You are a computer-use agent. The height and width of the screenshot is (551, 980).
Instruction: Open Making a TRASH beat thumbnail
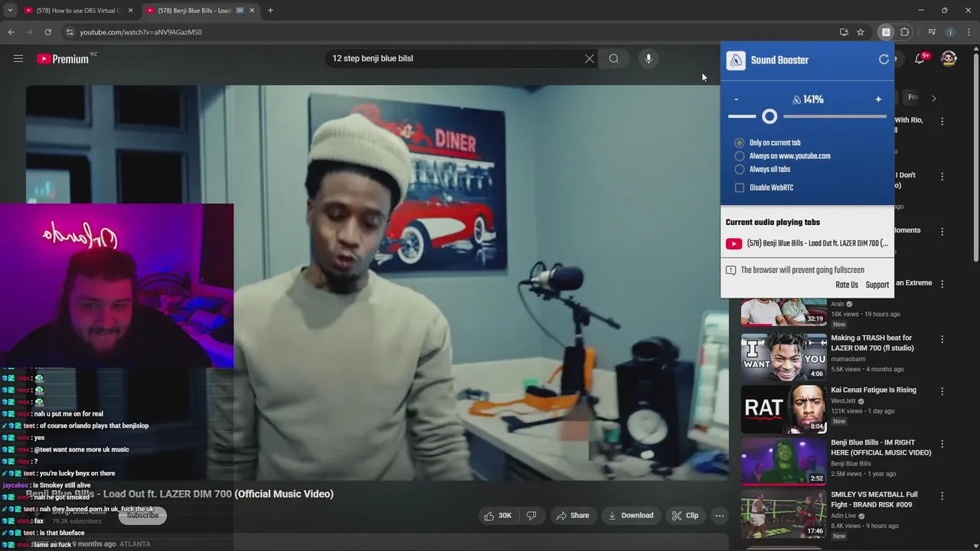(783, 357)
